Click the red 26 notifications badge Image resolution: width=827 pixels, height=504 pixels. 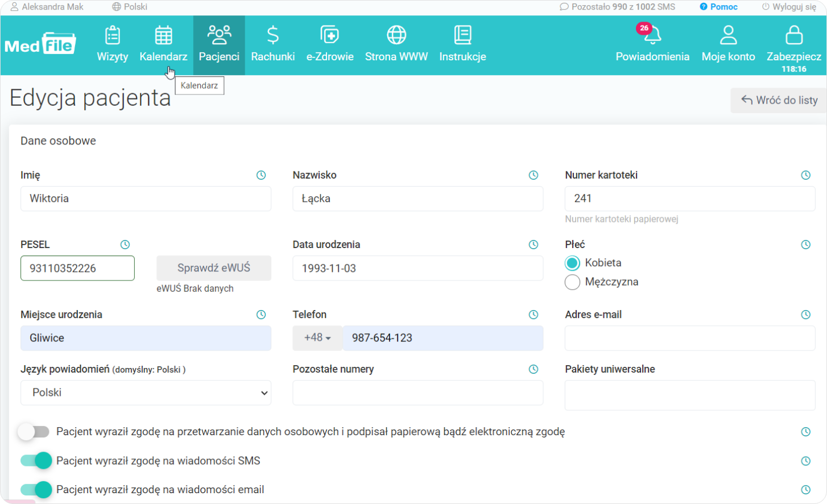click(x=644, y=28)
